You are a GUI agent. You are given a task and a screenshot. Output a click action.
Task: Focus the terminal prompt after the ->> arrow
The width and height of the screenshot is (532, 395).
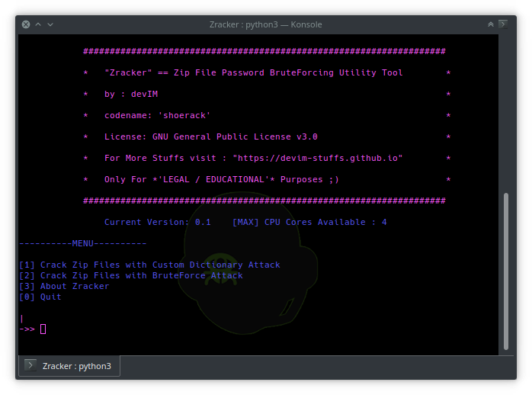tap(43, 329)
